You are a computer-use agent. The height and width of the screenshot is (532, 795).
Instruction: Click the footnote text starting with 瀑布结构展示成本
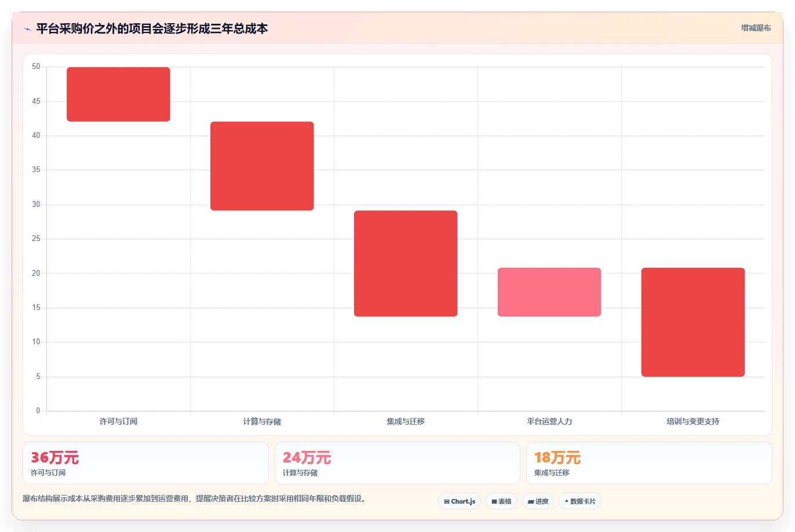[x=195, y=498]
